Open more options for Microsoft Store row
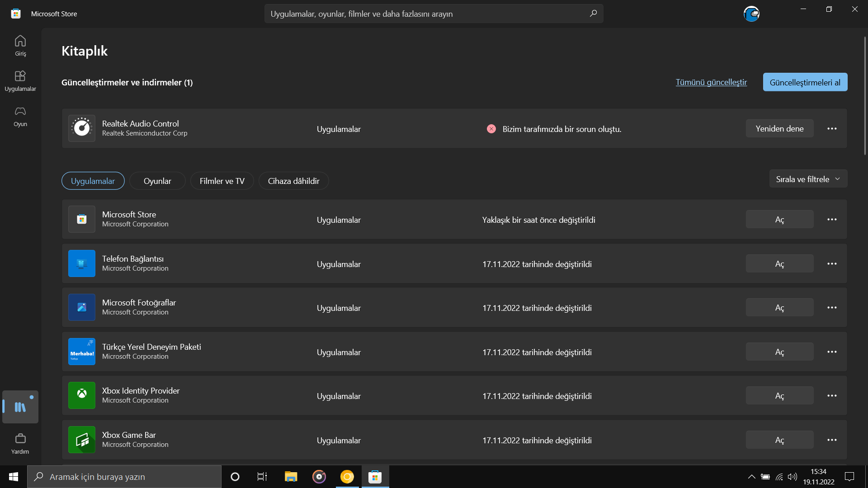This screenshot has width=868, height=488. coord(832,220)
